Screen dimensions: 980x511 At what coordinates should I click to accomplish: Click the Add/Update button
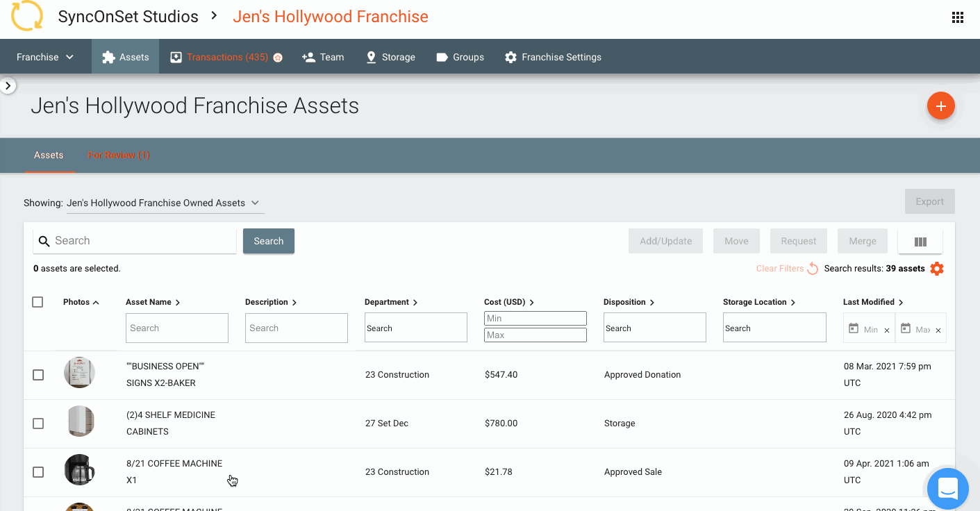click(x=665, y=241)
